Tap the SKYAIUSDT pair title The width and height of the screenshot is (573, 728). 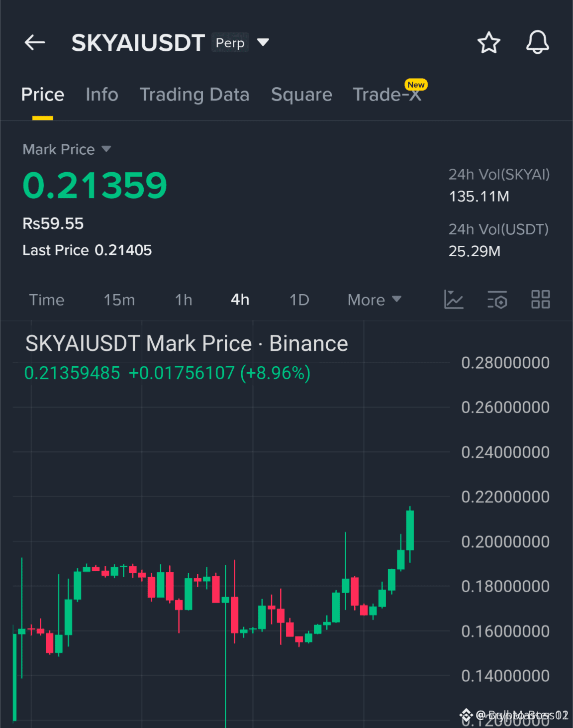coord(138,43)
